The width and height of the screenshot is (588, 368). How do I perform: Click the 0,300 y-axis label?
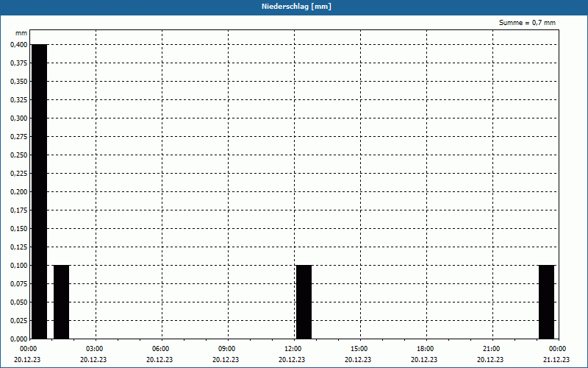(x=19, y=118)
